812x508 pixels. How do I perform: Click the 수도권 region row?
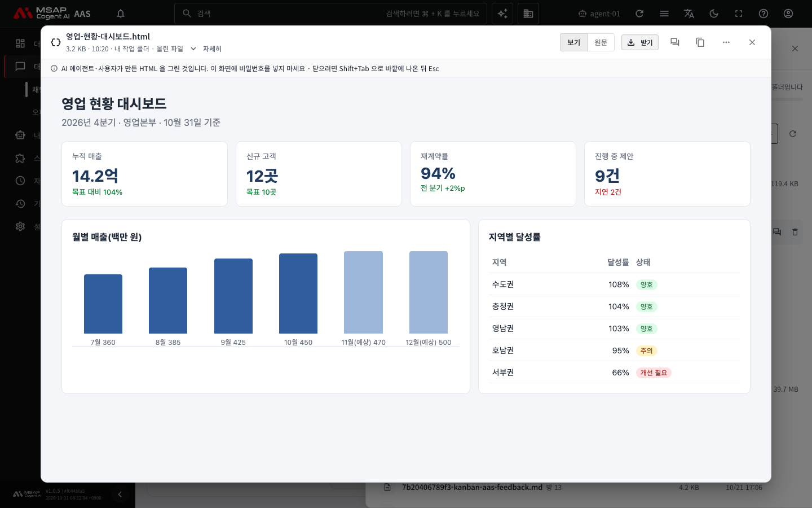[614, 284]
